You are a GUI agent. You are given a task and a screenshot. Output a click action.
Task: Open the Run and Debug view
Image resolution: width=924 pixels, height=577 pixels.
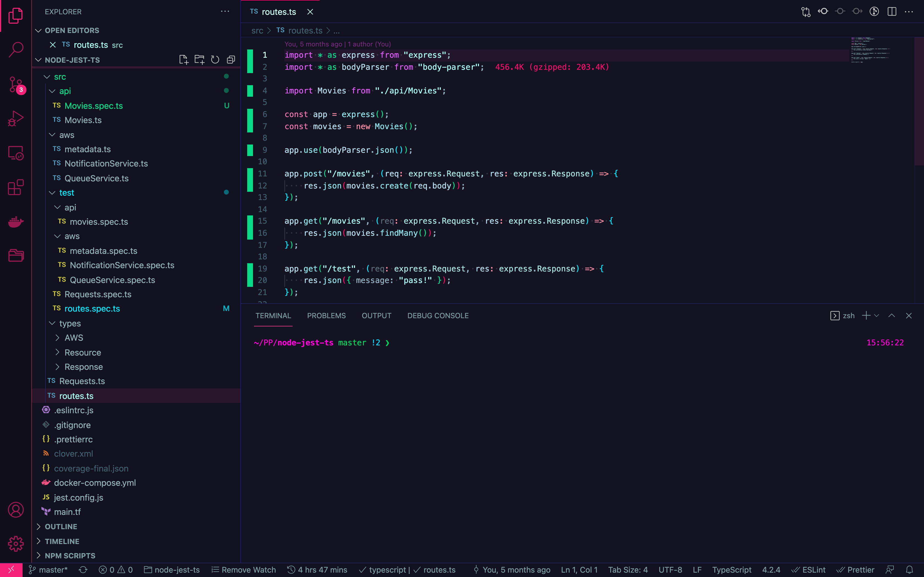point(16,119)
